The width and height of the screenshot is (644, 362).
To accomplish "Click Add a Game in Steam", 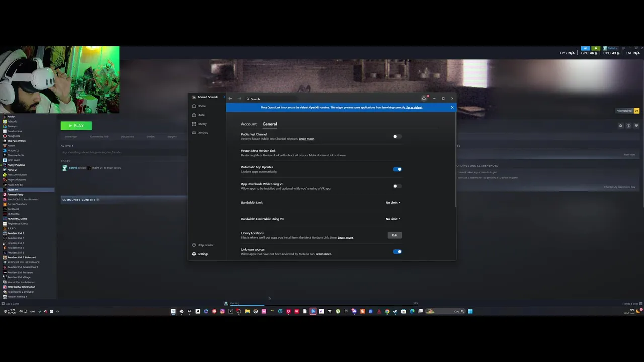I will click(11, 304).
